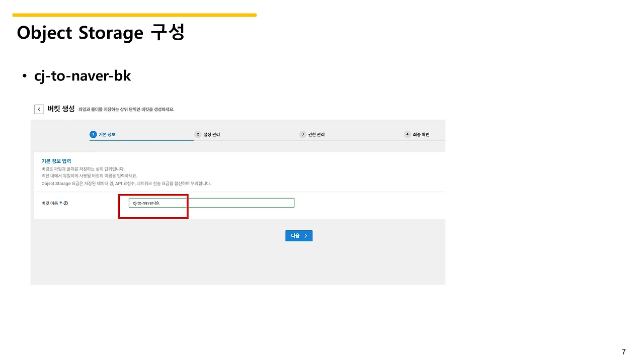Go to the 설정 관리 step tab
The width and height of the screenshot is (644, 362).
pyautogui.click(x=207, y=134)
